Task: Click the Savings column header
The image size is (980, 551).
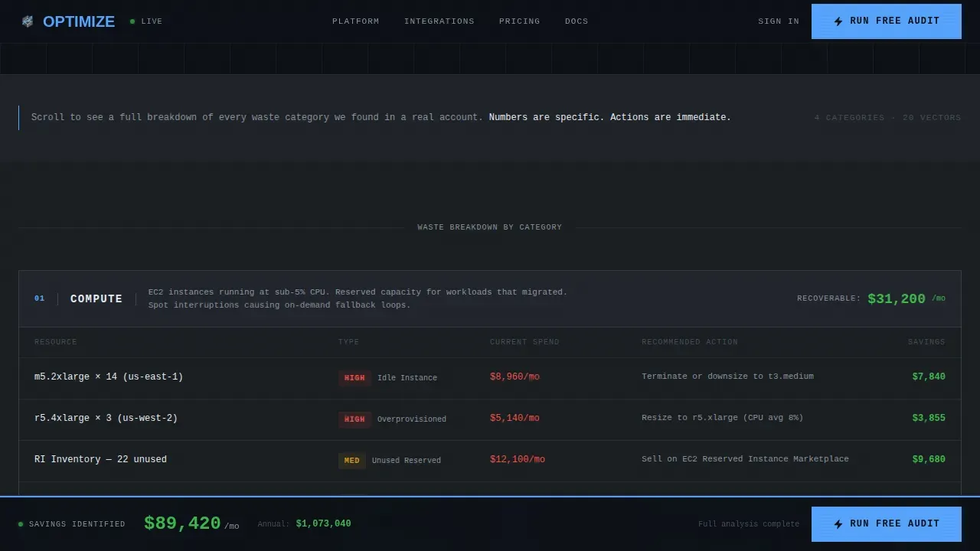Action: [x=926, y=342]
